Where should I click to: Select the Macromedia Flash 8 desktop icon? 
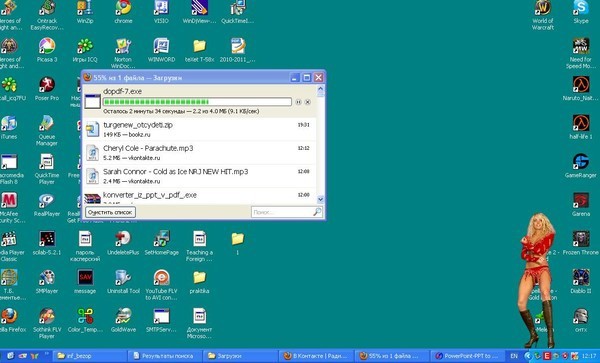(x=9, y=169)
